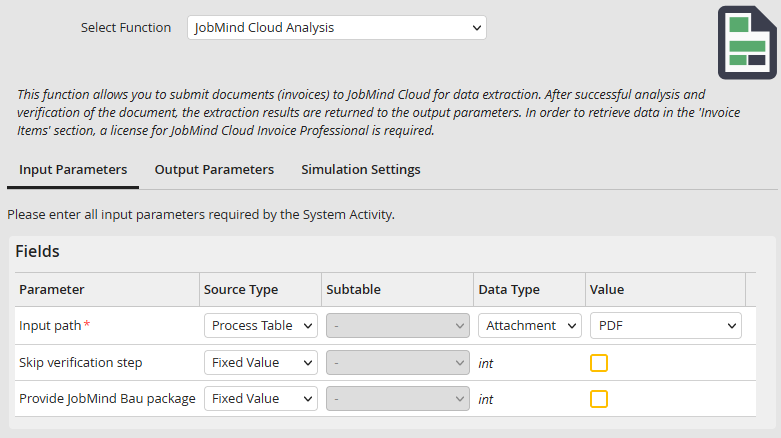Open Source Type dropdown for Provide JobMind Bau package
The image size is (781, 438).
click(x=260, y=399)
